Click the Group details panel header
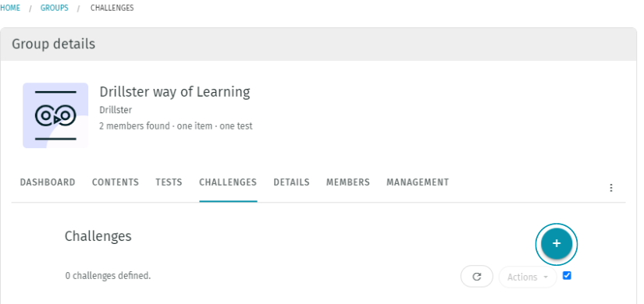 (x=318, y=44)
